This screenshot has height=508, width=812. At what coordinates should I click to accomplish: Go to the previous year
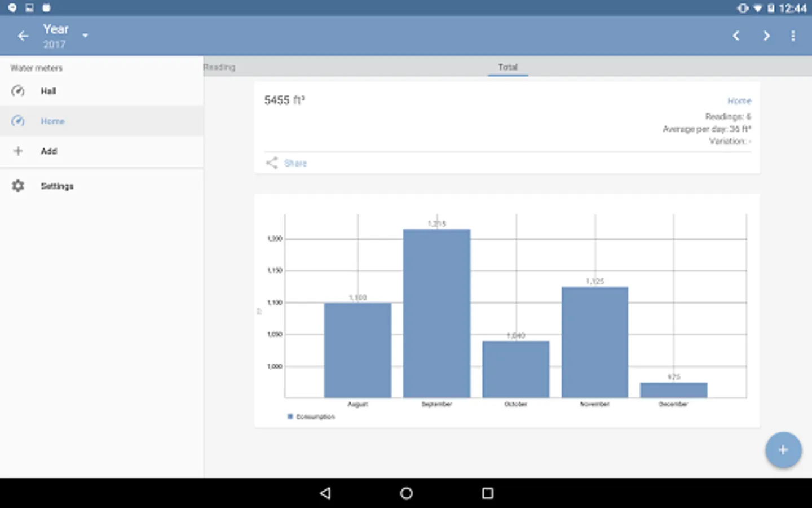click(736, 36)
